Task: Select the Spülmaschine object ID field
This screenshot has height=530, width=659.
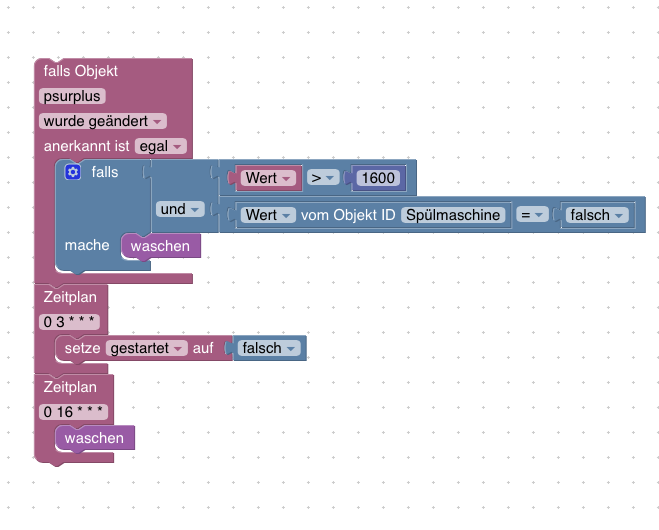Action: point(453,215)
